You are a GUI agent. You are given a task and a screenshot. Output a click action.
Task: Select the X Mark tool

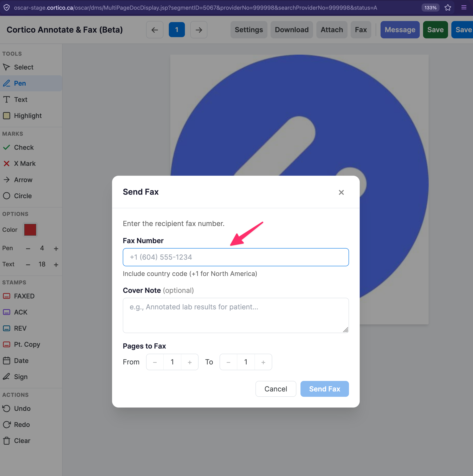point(31,164)
